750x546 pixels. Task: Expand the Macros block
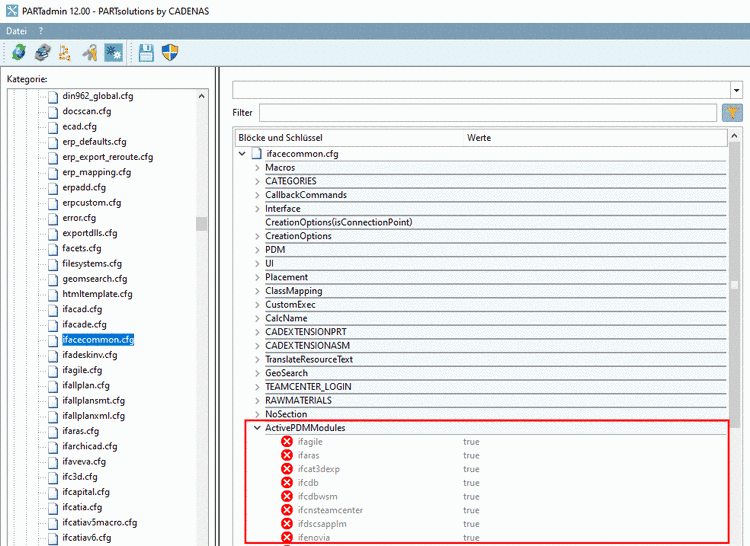click(257, 168)
